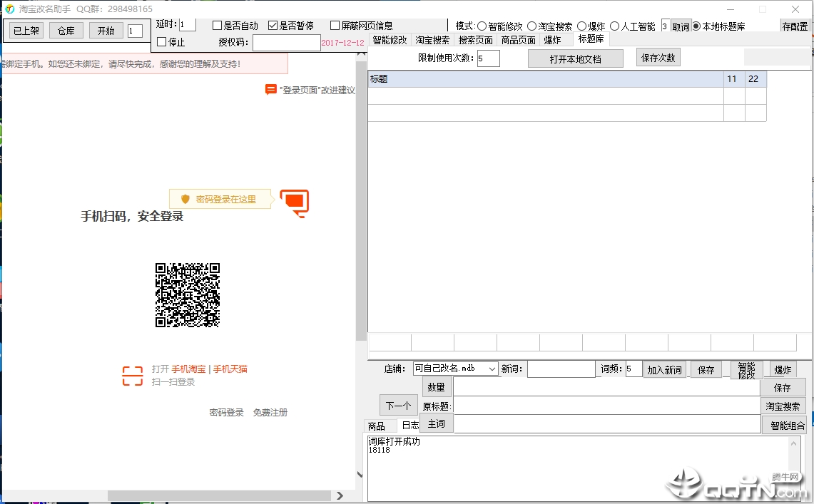814x504 pixels.
Task: Click the orange computer login switch icon
Action: [x=295, y=203]
